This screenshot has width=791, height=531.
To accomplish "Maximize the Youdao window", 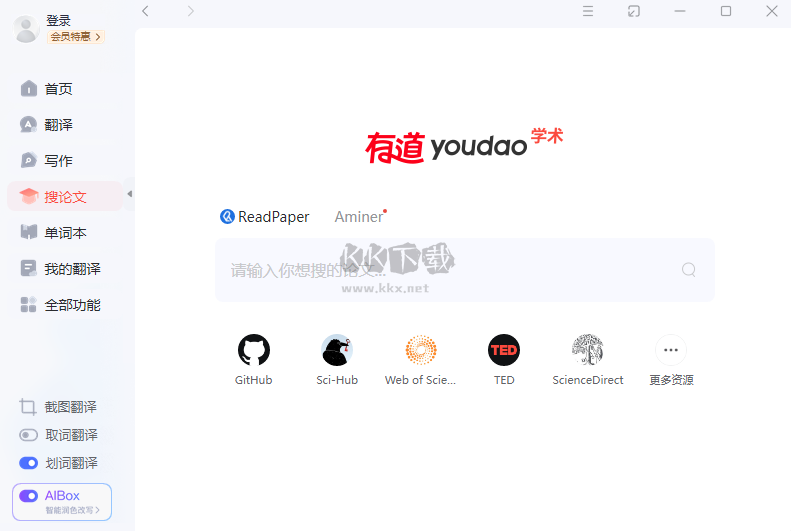I will pyautogui.click(x=726, y=11).
